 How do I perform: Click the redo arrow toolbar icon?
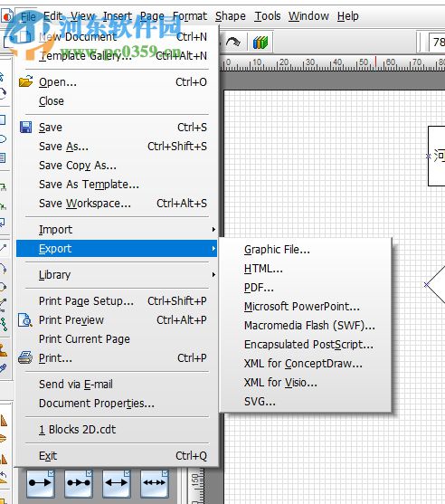233,43
